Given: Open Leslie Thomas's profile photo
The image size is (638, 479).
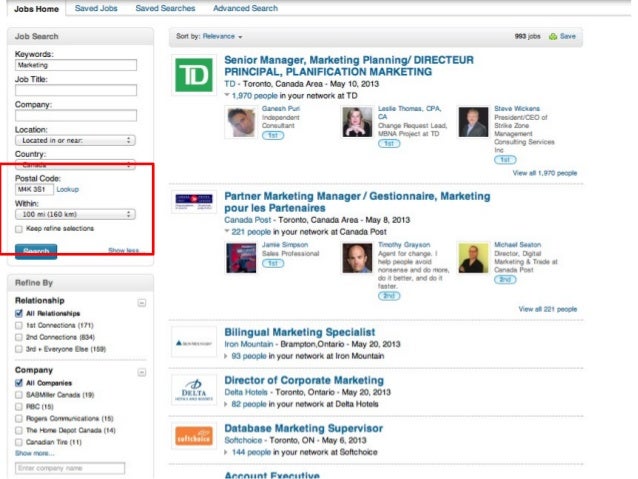Looking at the screenshot, I should point(357,122).
